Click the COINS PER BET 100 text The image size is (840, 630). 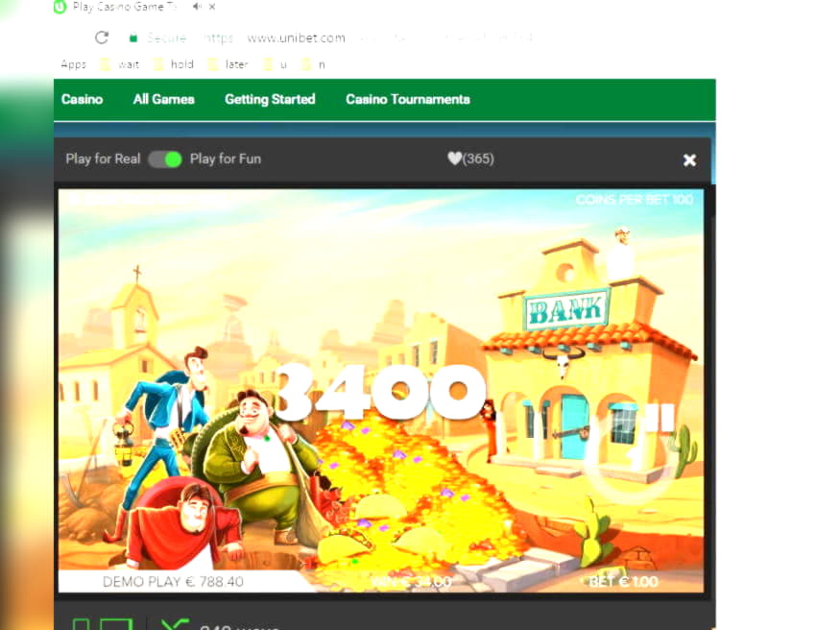tap(635, 200)
